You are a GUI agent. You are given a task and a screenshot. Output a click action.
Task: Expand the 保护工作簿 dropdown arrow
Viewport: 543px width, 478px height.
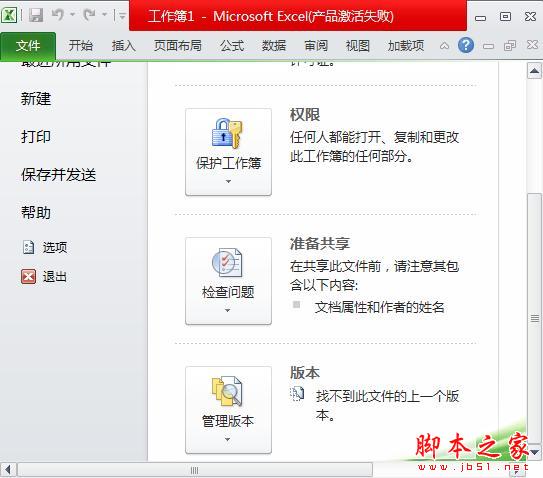pyautogui.click(x=228, y=181)
